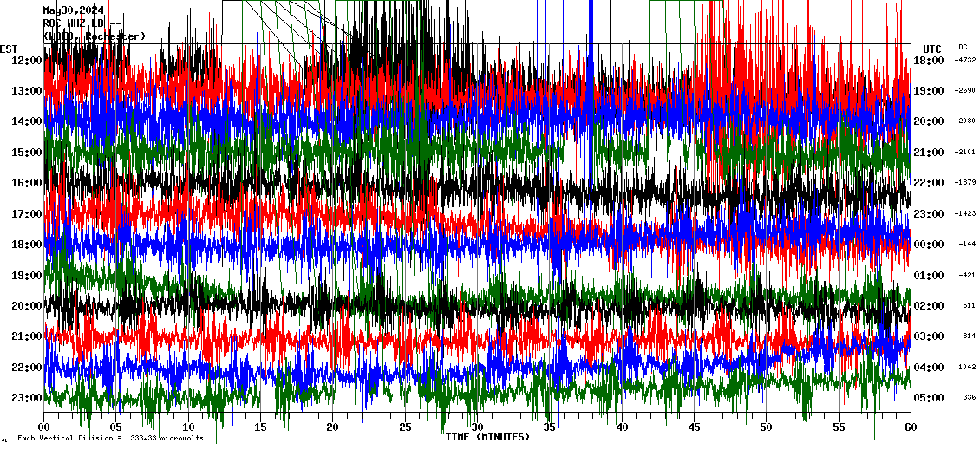Click the 15 minute tick on time axis

260,427
